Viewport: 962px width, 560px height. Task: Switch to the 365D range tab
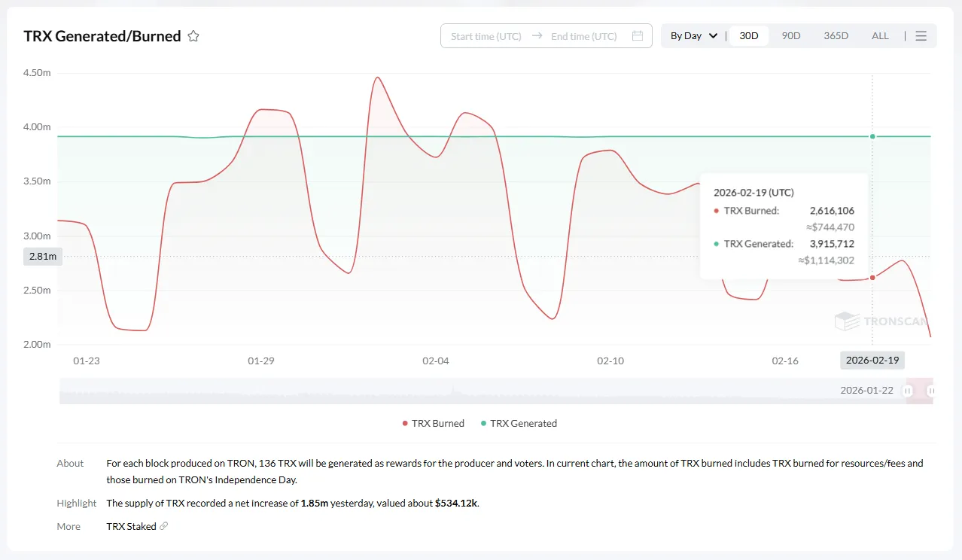[x=836, y=36]
